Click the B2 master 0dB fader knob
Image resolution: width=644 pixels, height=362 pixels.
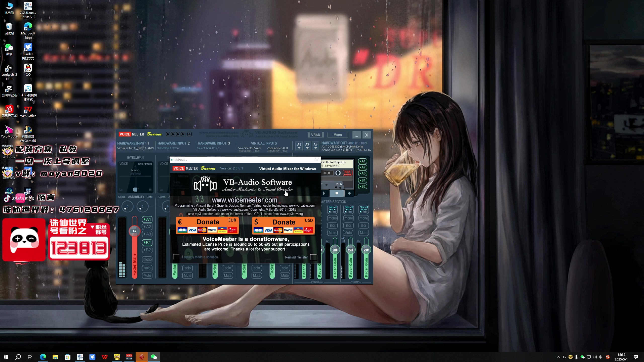click(366, 250)
